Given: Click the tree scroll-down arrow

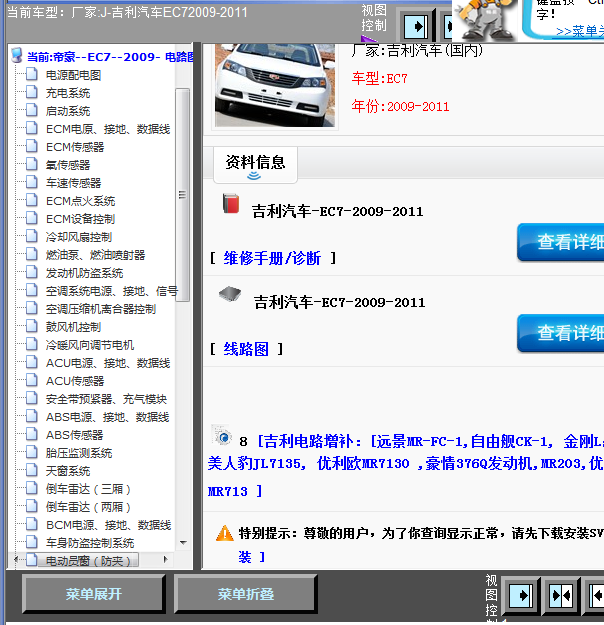Looking at the screenshot, I should (x=183, y=542).
